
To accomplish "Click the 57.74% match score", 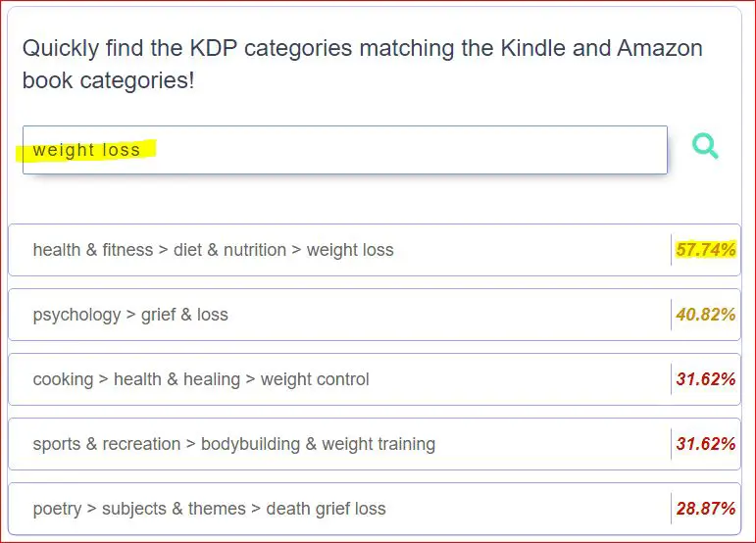I will (x=705, y=250).
